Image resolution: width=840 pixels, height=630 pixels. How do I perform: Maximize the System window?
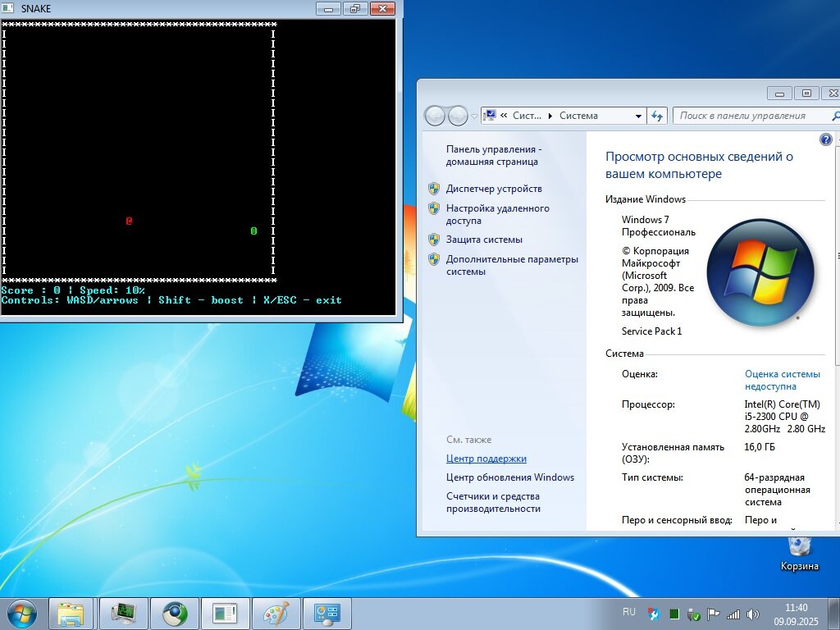point(806,94)
